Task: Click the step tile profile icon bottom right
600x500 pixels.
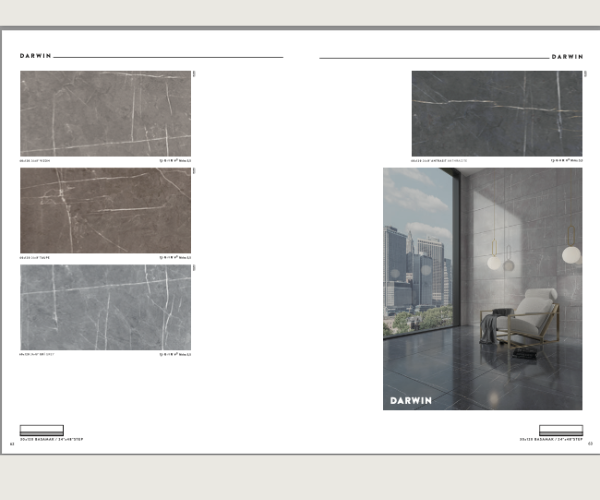Action: coord(559,430)
